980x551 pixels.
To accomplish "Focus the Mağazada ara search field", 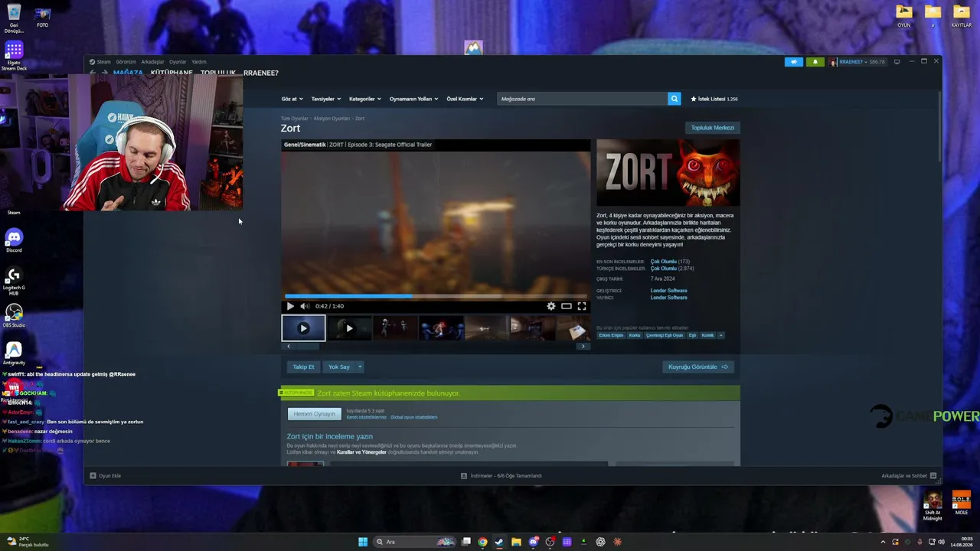I will point(582,99).
